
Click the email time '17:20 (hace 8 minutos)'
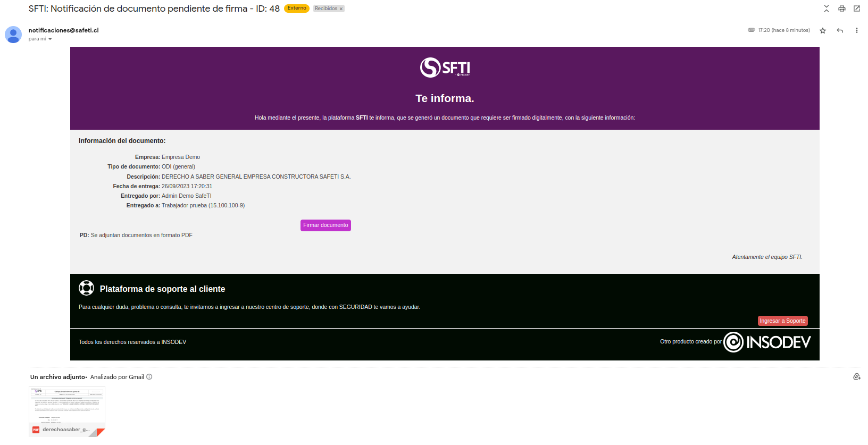point(784,30)
